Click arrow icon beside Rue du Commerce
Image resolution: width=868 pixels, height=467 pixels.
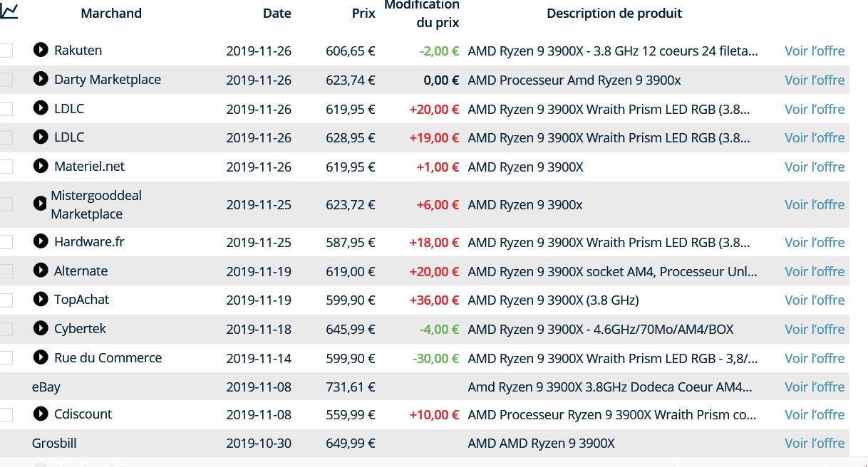41,357
